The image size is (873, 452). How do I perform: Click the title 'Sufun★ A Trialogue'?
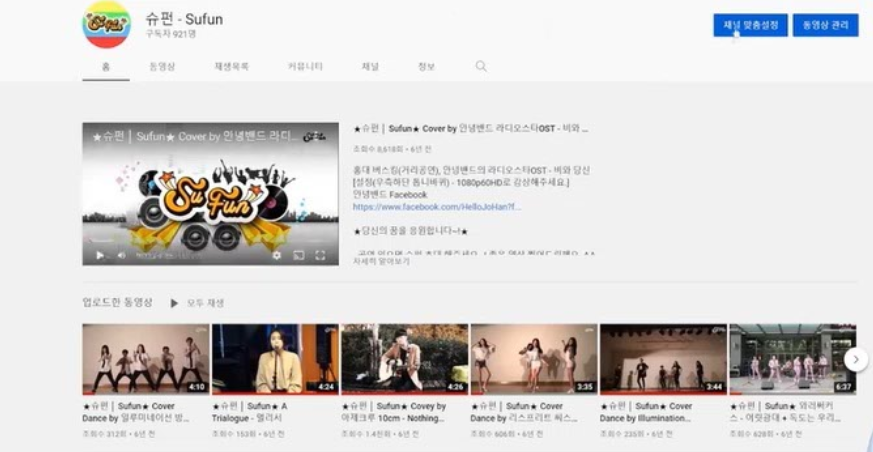(x=251, y=412)
